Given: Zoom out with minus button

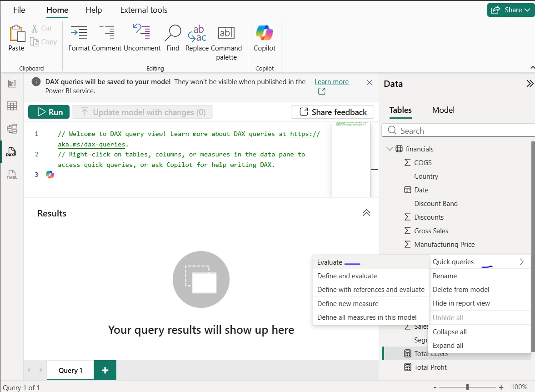Looking at the screenshot, I should [435, 387].
